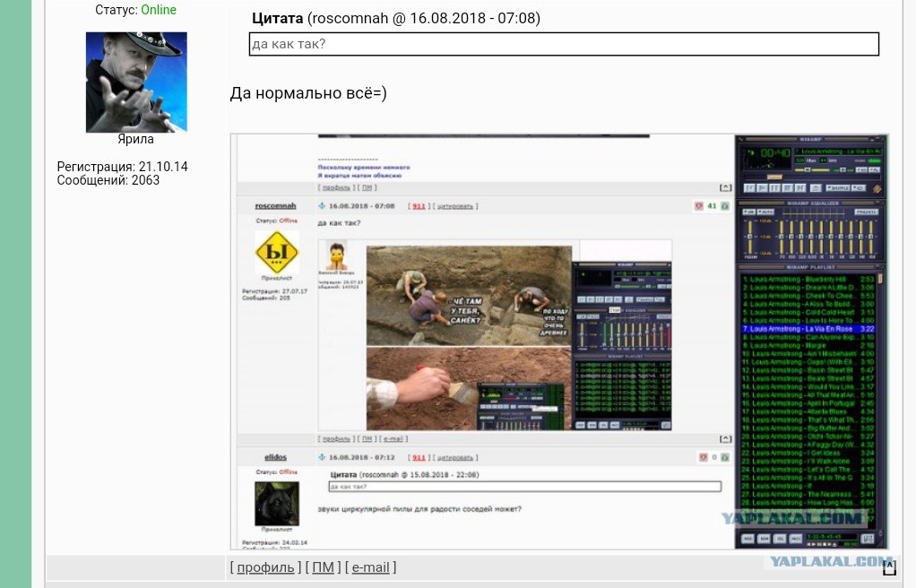Toggle the Winamp PL playlist window button

coord(874,169)
